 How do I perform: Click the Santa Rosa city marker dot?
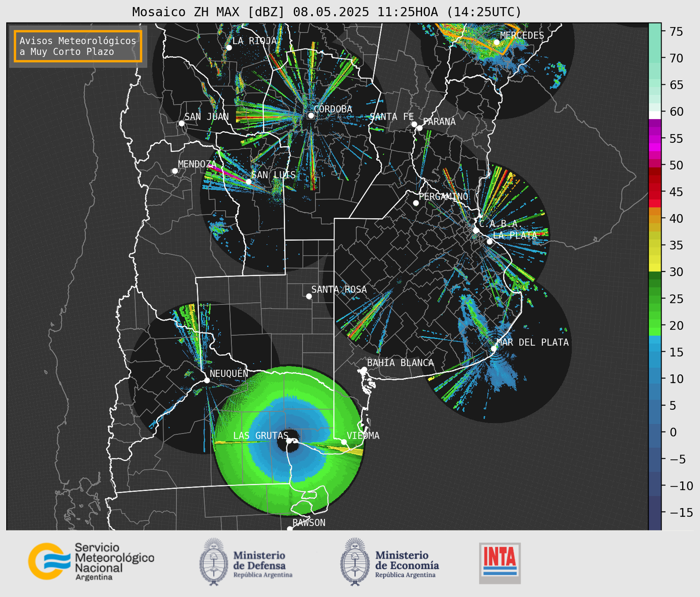[x=309, y=296]
